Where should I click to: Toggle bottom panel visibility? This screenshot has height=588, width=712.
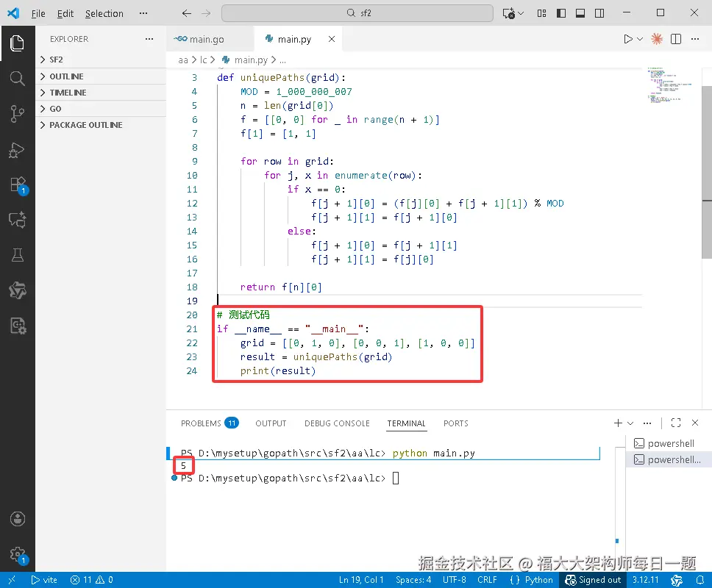pyautogui.click(x=580, y=13)
